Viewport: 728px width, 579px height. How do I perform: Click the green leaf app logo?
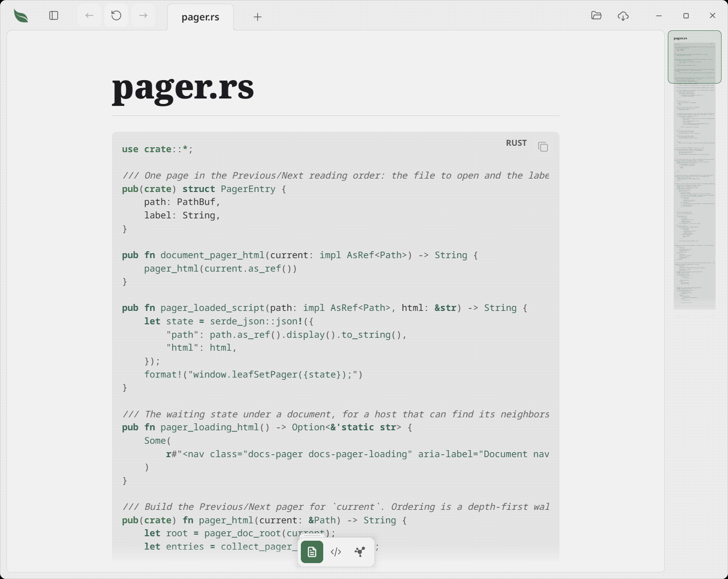pyautogui.click(x=21, y=16)
